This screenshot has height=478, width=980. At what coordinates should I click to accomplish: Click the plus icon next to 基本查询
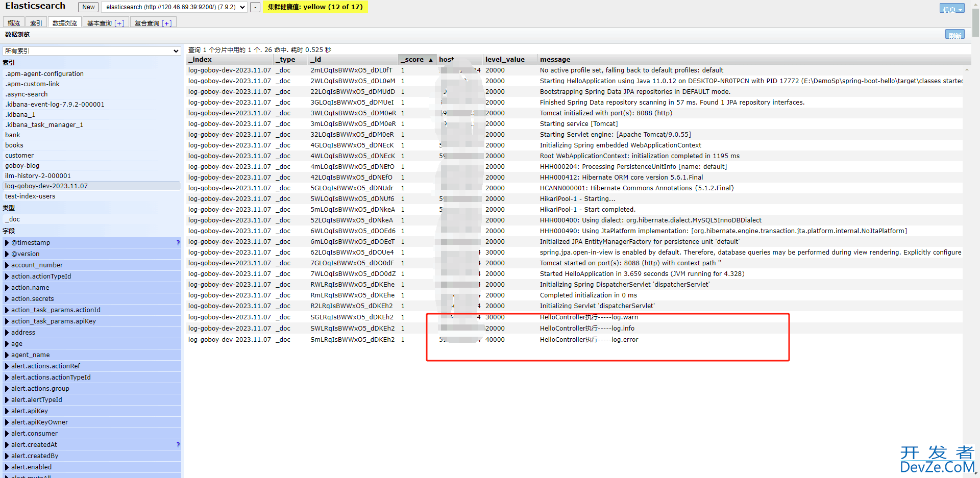pyautogui.click(x=119, y=23)
